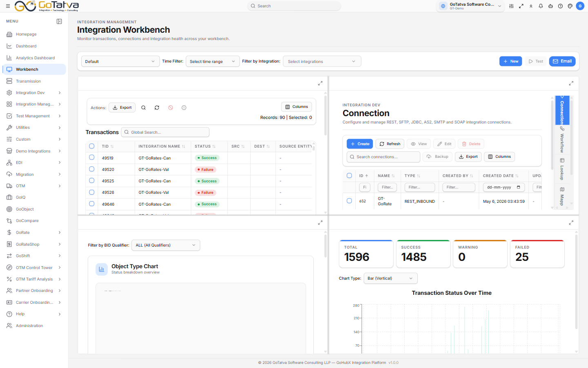Viewport: 588px width, 368px height.
Task: Expand the Integration Dev menu
Action: tap(34, 93)
